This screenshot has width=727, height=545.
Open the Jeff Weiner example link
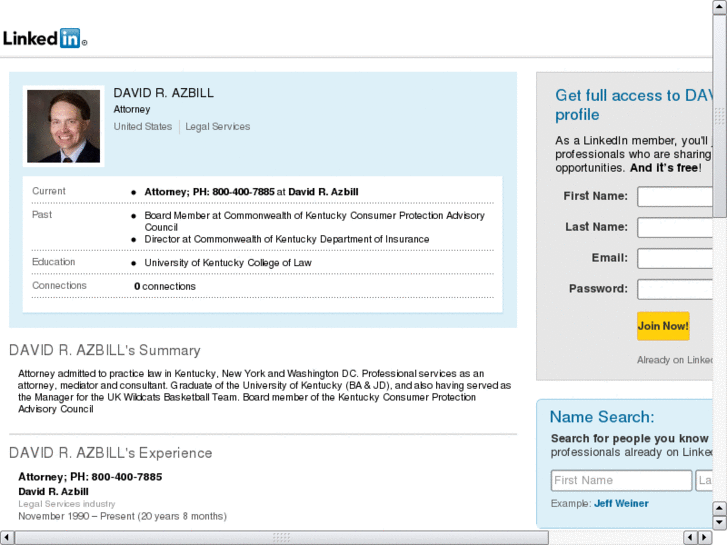(621, 503)
